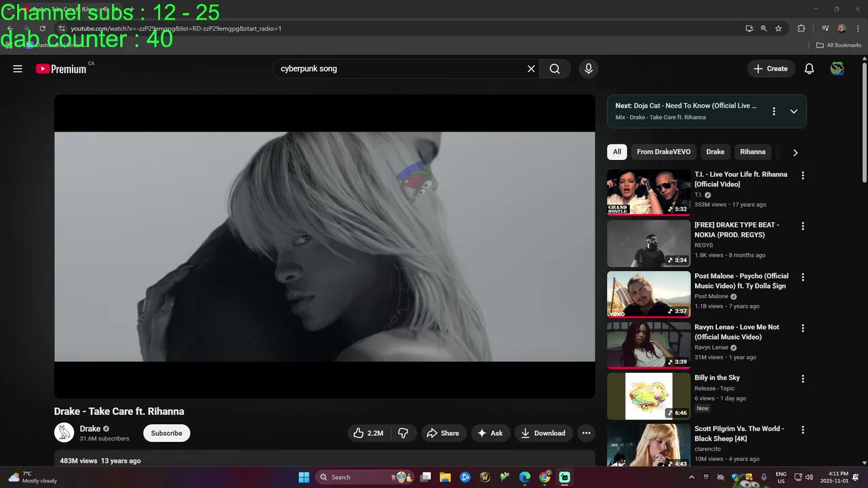Open options for Ravyn Lenae video
Viewport: 868px width, 488px height.
803,328
